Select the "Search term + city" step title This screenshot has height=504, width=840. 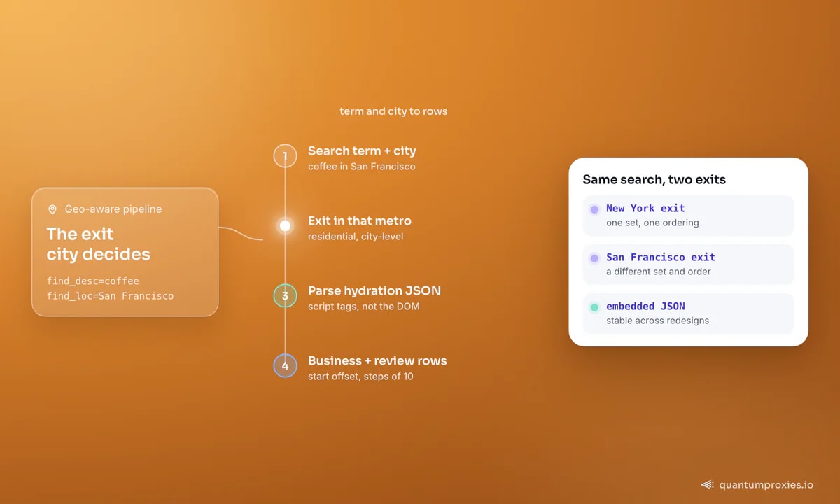click(362, 150)
